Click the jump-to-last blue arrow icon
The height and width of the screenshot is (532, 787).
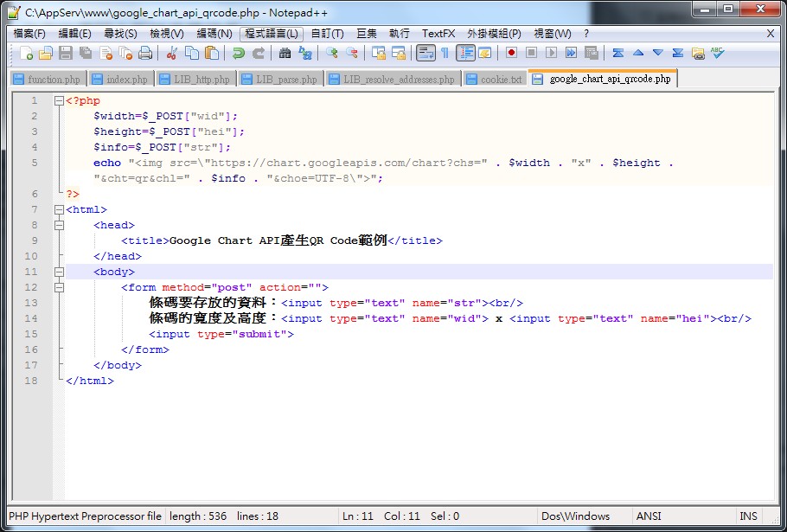click(677, 53)
